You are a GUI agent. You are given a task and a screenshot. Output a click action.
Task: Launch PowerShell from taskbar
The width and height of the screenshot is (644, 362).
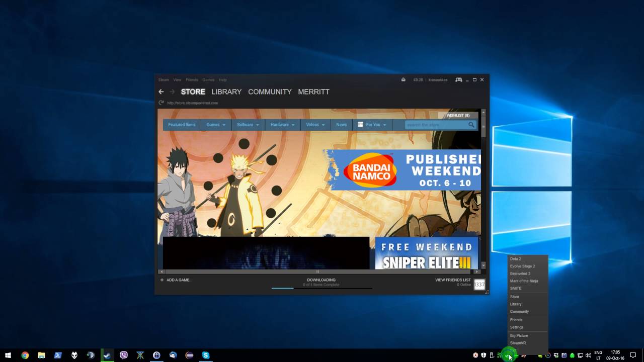tap(58, 355)
